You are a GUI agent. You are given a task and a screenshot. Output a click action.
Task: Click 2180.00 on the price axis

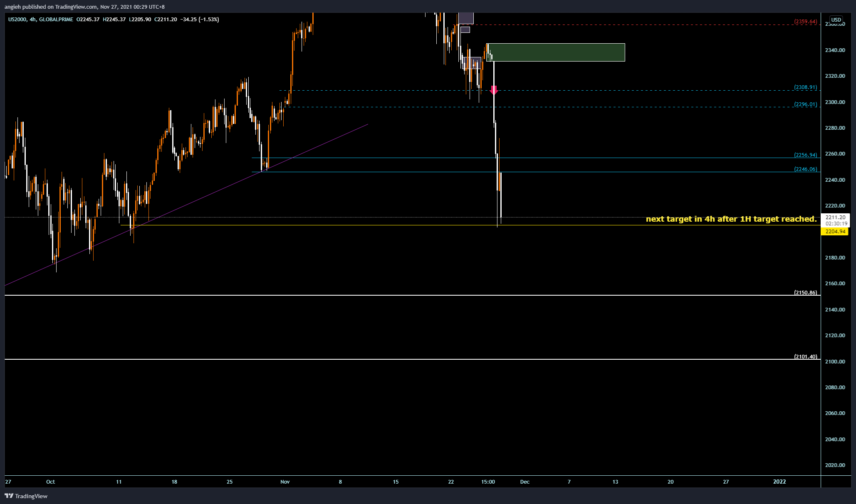(x=835, y=258)
